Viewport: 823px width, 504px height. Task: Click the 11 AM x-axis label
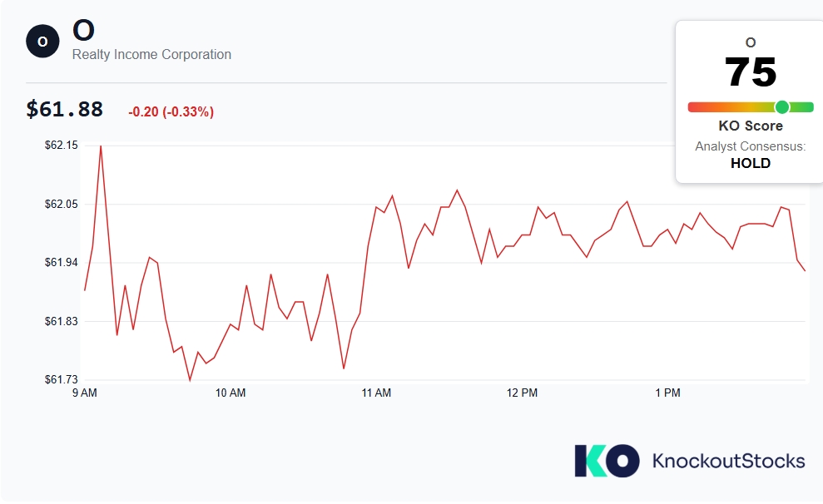click(376, 393)
